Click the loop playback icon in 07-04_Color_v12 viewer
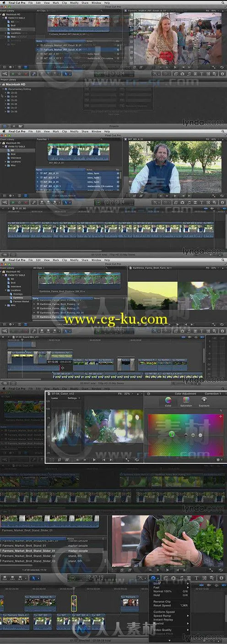This screenshot has height=644, width=227. pyautogui.click(x=136, y=459)
